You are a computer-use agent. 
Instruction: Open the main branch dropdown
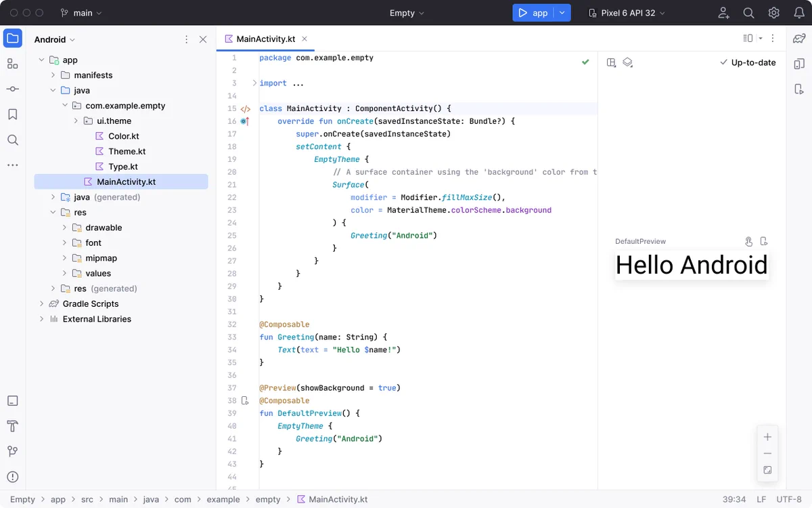point(81,13)
